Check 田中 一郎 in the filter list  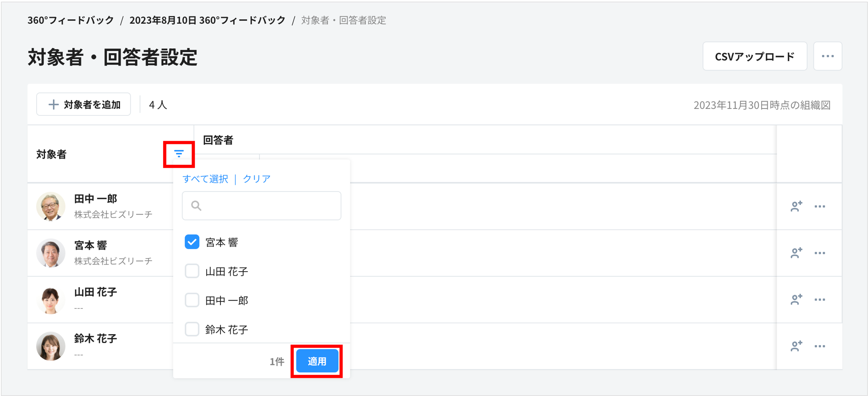(x=192, y=300)
